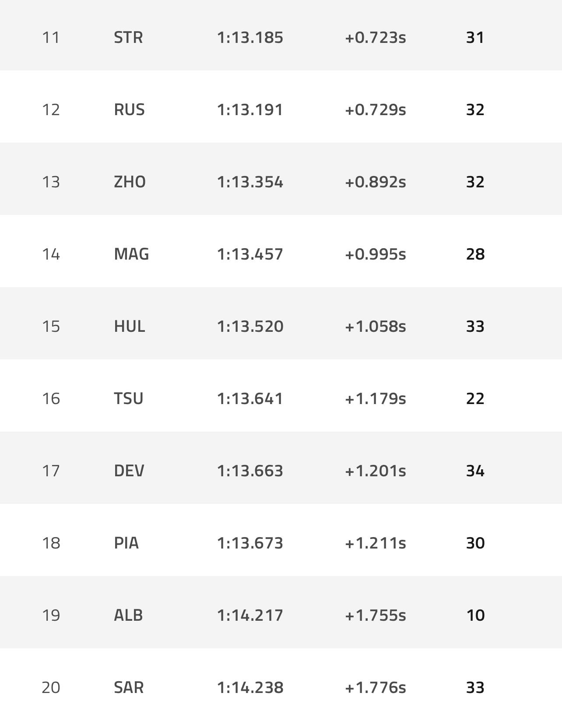This screenshot has width=562, height=728.
Task: Select driver code RUS
Action: click(x=129, y=110)
